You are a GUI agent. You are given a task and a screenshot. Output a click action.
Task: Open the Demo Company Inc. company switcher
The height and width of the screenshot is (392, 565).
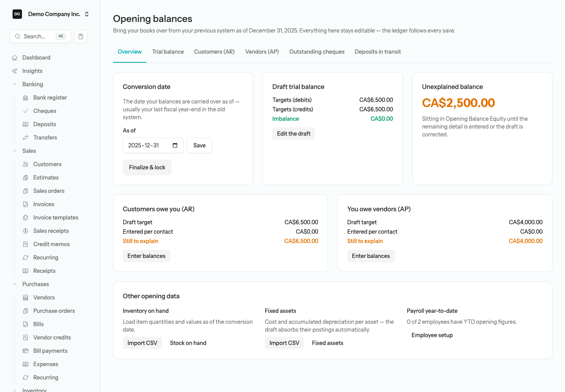[x=50, y=14]
